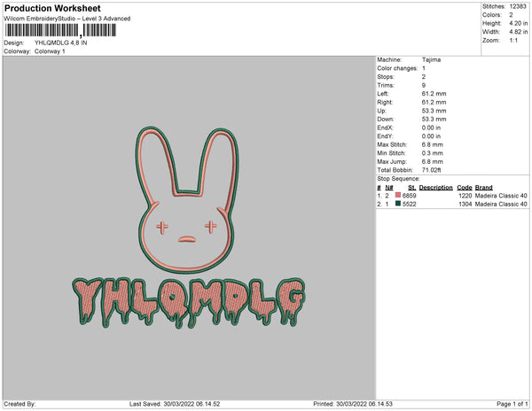Click the Left value 61.2 mm

[x=434, y=94]
